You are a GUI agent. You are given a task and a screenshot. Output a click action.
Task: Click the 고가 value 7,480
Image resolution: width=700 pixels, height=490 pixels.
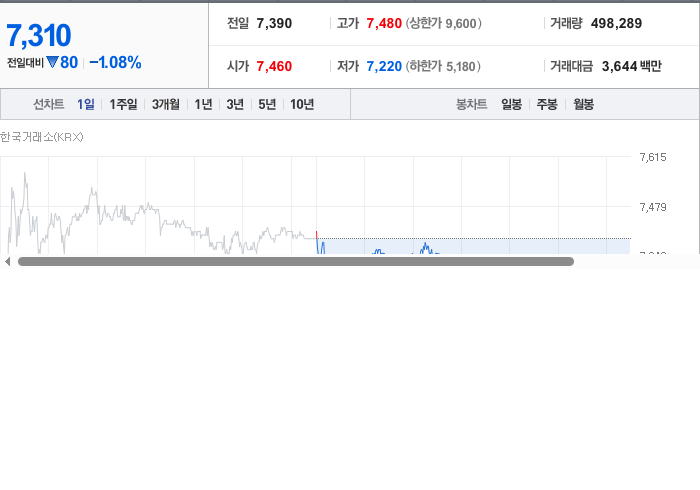[384, 23]
